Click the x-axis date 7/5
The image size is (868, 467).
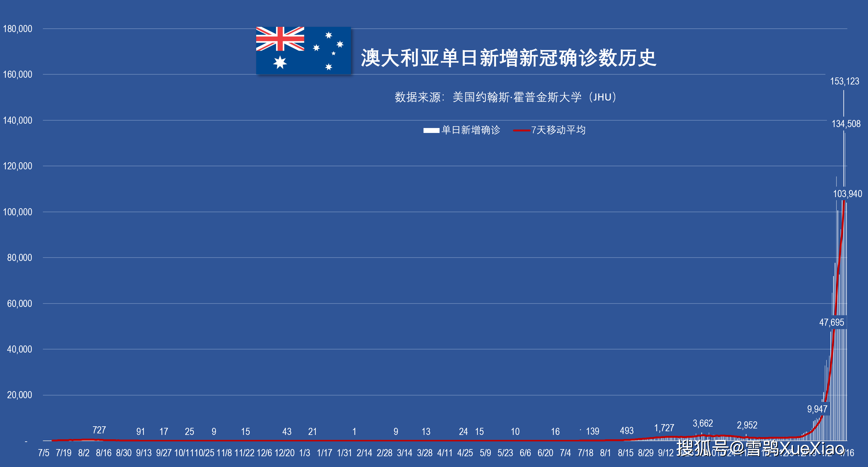coord(44,453)
